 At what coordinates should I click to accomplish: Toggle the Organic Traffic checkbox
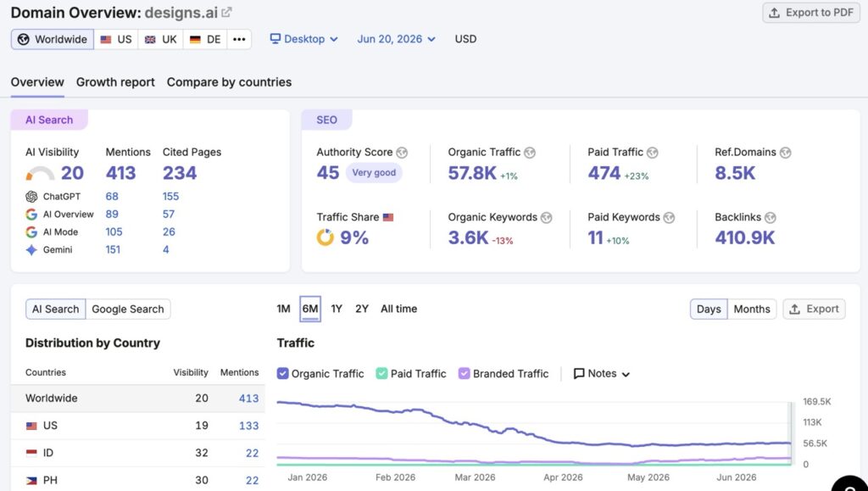pos(282,374)
